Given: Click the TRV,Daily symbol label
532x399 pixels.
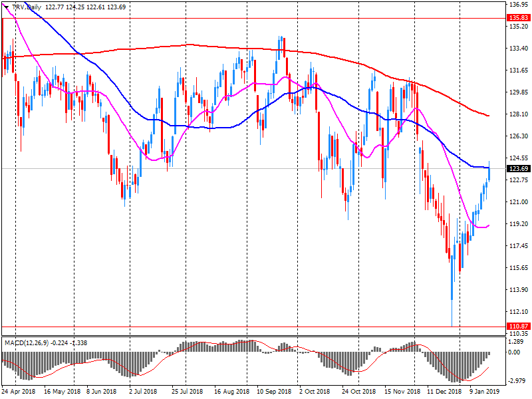Looking at the screenshot, I should point(27,7).
